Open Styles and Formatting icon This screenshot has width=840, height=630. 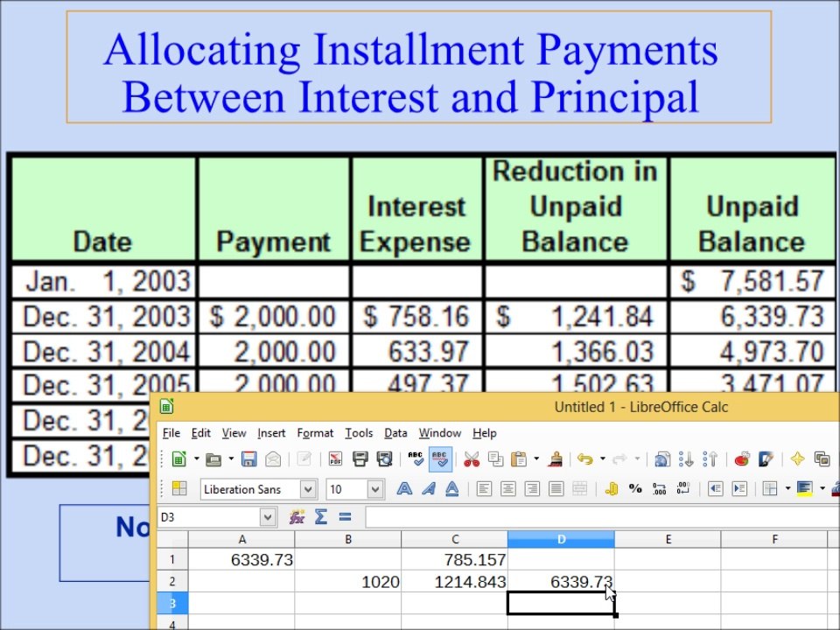178,488
